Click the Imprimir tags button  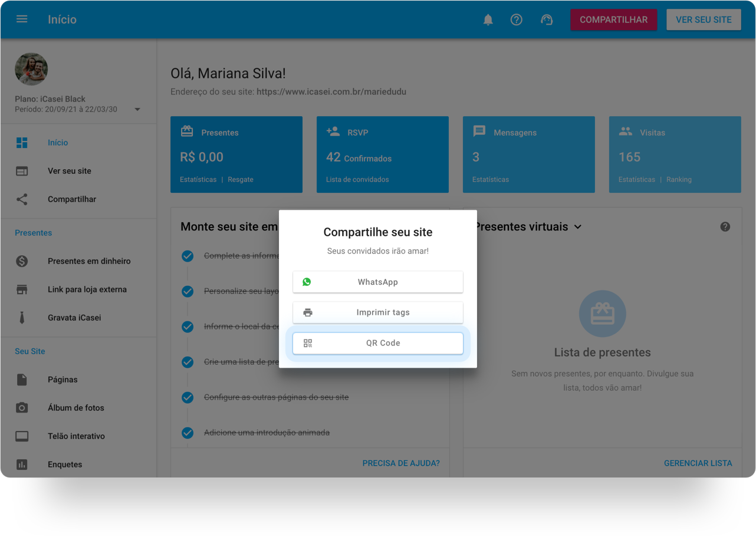coord(377,312)
